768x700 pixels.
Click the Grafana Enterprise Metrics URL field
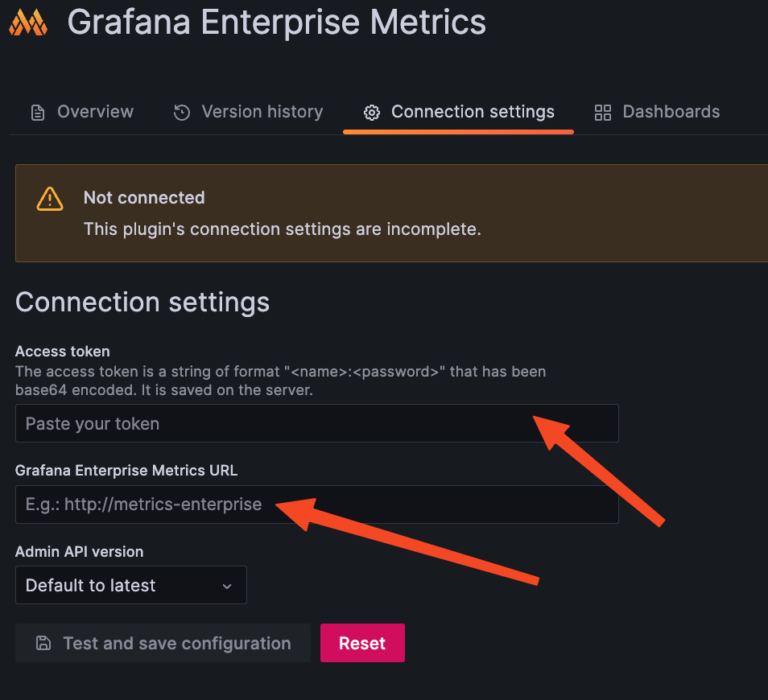pyautogui.click(x=317, y=504)
